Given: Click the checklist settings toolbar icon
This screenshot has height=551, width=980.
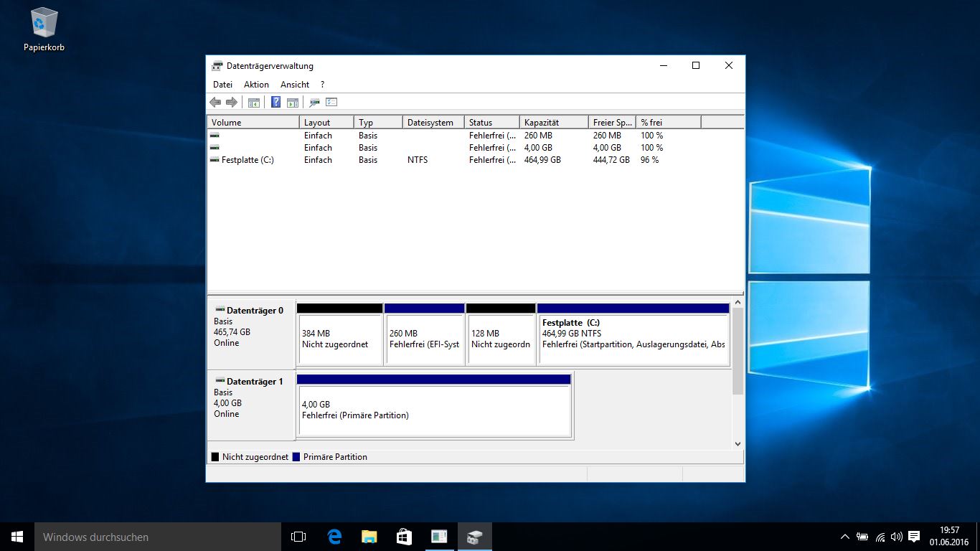Looking at the screenshot, I should coord(331,103).
